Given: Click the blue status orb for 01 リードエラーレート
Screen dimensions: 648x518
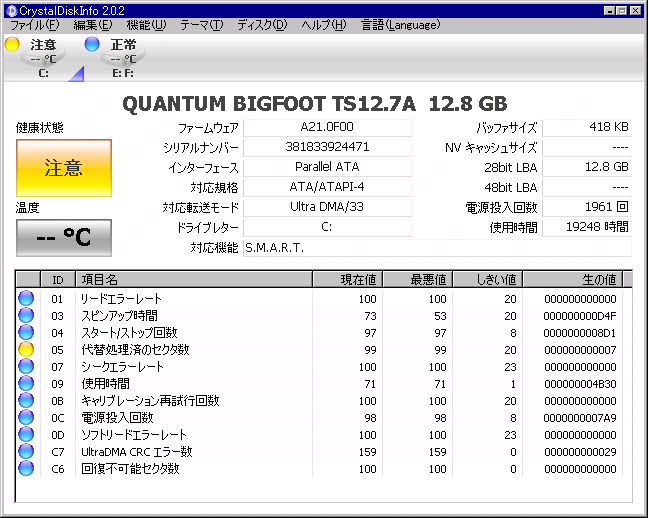Looking at the screenshot, I should point(26,298).
